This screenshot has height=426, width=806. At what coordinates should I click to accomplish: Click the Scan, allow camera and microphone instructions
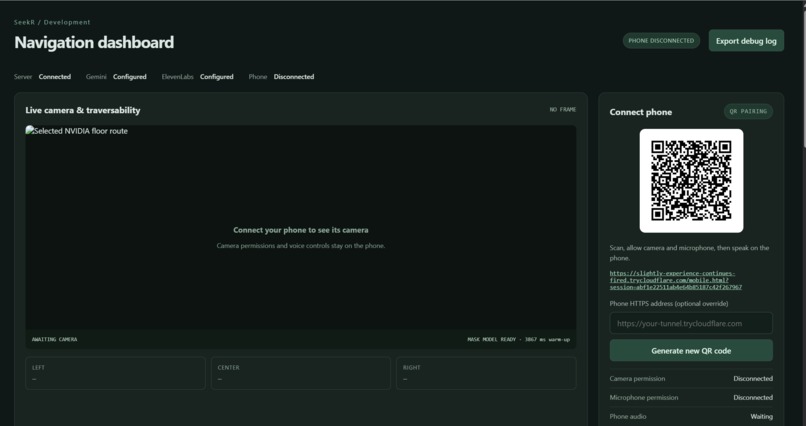click(689, 253)
